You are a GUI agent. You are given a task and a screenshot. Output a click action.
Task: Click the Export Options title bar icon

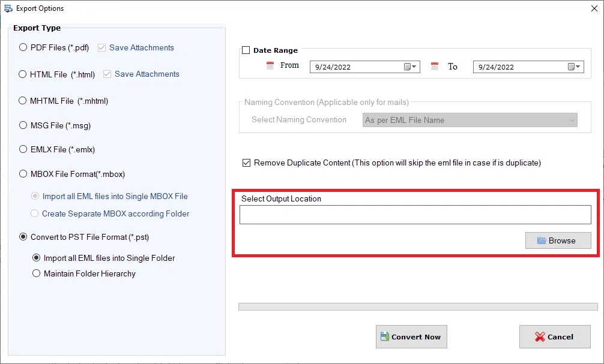[8, 8]
